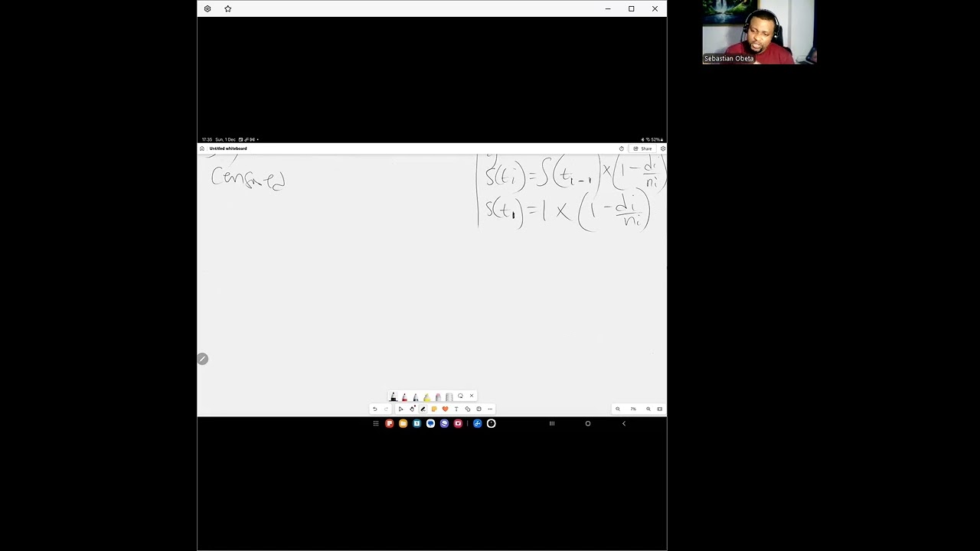Switch to the select pointer tool
Viewport: 980px width, 551px height.
400,409
